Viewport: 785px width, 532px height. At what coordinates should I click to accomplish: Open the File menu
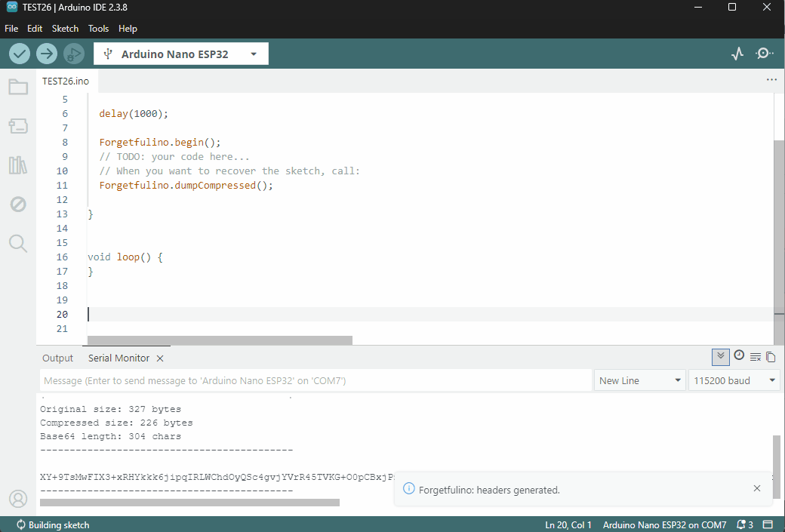11,29
